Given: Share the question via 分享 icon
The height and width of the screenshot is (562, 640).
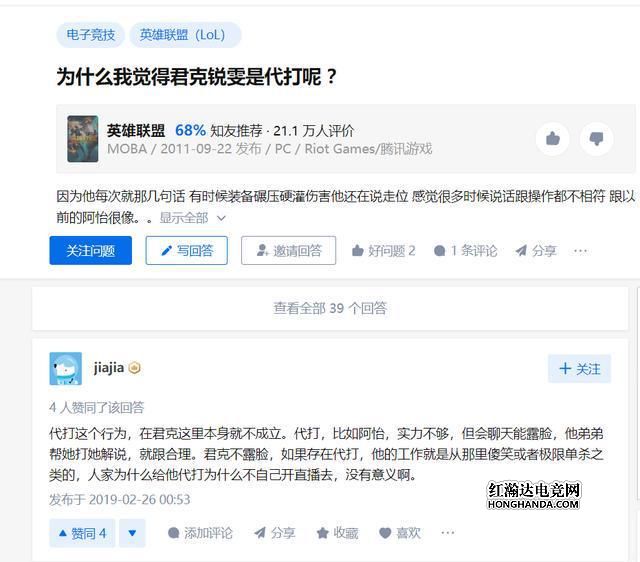Looking at the screenshot, I should (x=536, y=251).
